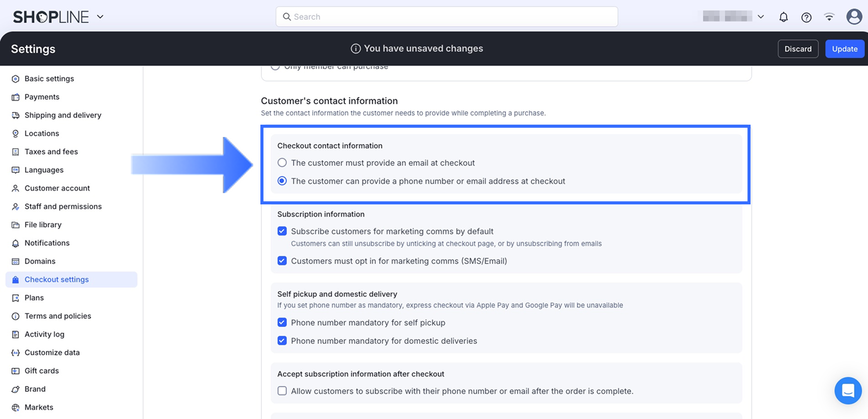Click the Gift cards sidebar icon
Viewport: 868px width, 419px height.
[15, 371]
